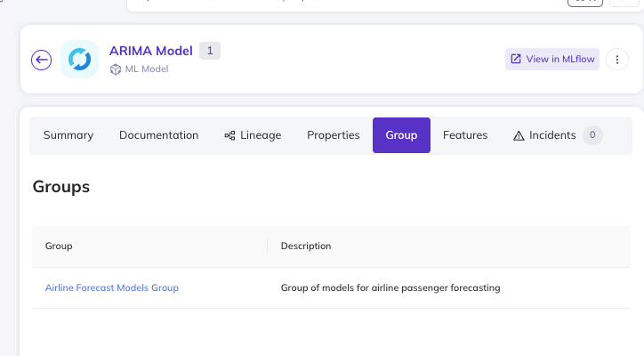Go back using the circled arrow icon
The width and height of the screenshot is (644, 356).
tap(41, 60)
